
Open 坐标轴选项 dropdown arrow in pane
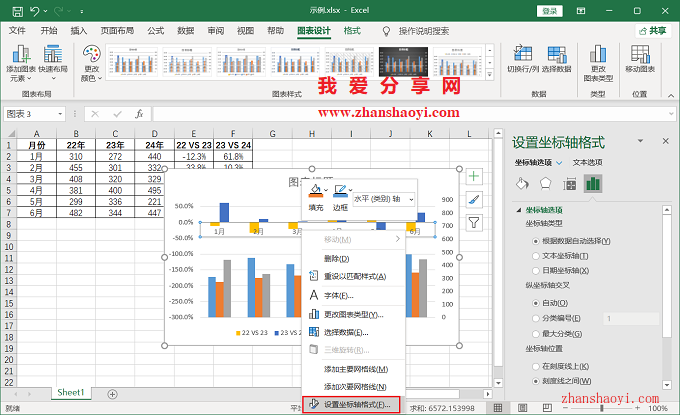(559, 163)
